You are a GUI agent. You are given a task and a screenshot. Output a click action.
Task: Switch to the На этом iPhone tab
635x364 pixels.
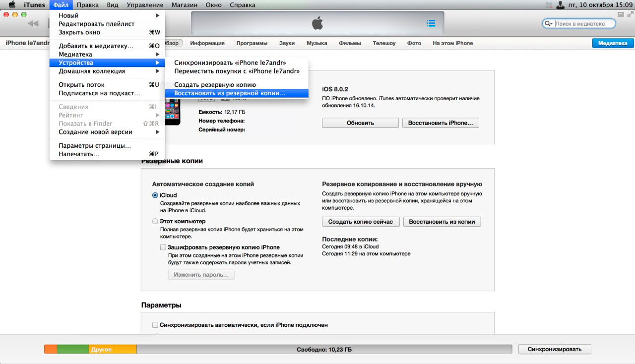tap(453, 43)
